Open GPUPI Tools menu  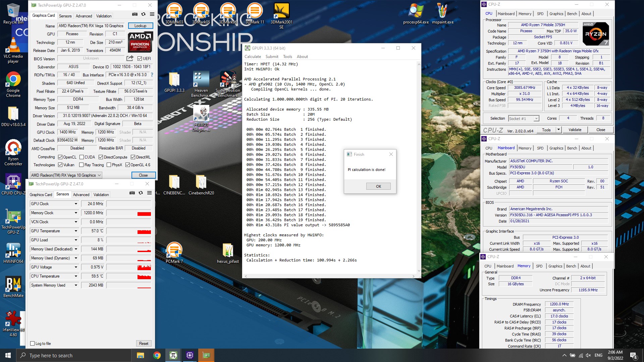[287, 57]
